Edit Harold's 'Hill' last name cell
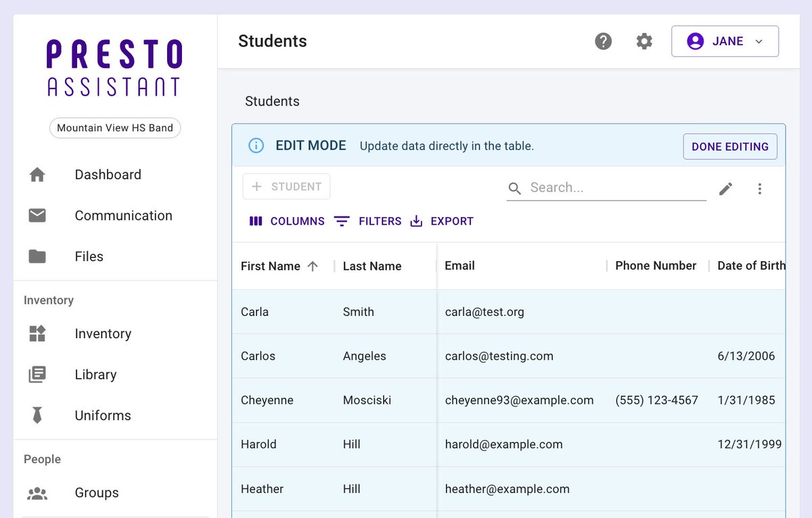The height and width of the screenshot is (518, 812). pyautogui.click(x=386, y=444)
